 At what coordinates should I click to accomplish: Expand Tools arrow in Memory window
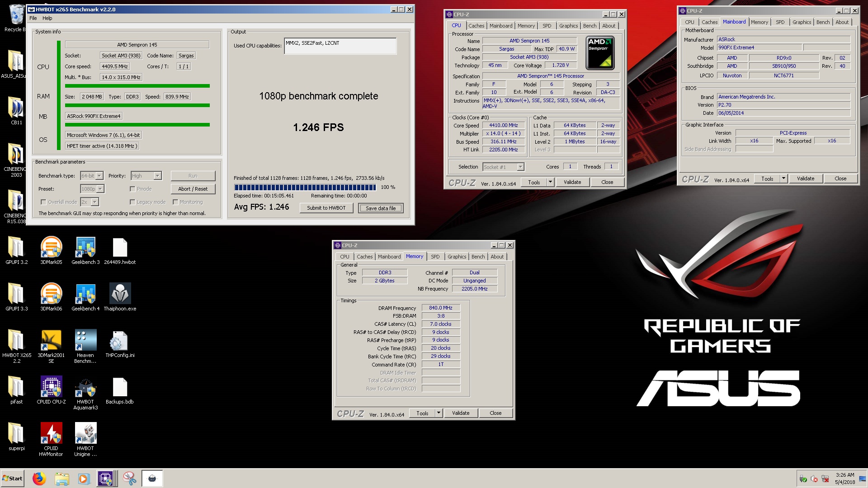[x=438, y=413]
